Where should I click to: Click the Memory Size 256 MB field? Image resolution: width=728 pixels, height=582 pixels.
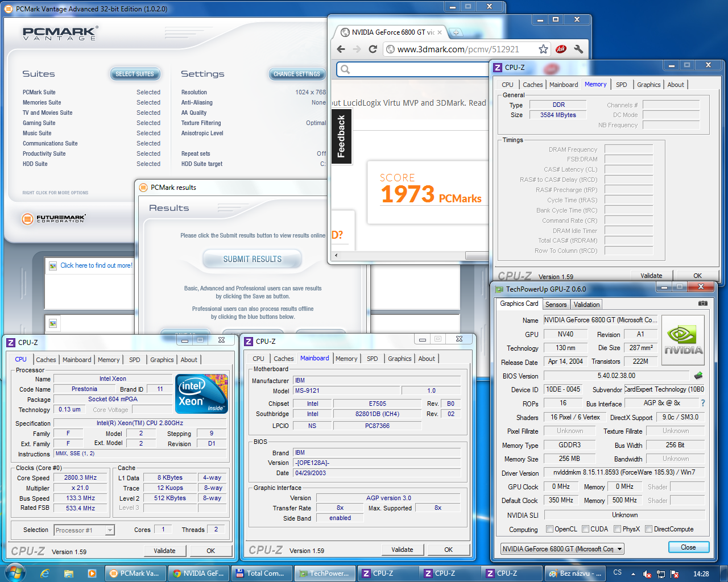(569, 459)
